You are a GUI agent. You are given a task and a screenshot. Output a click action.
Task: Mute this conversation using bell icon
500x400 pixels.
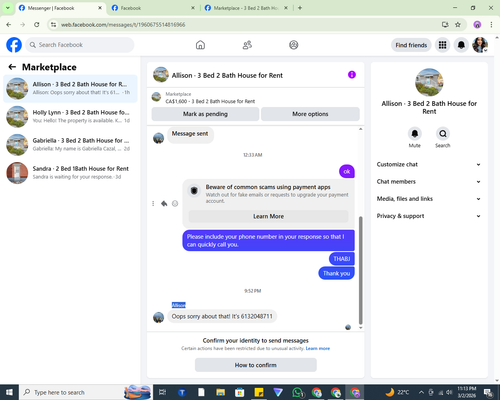tap(415, 134)
